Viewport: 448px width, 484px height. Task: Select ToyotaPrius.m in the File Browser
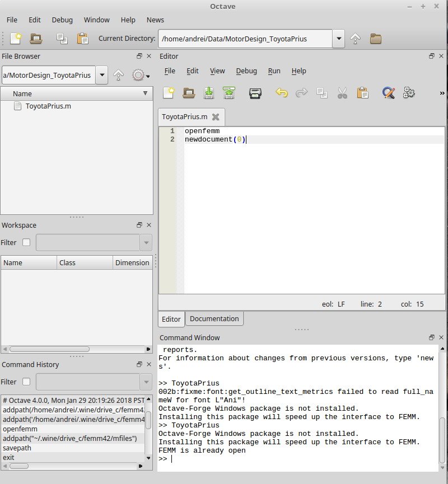(x=48, y=106)
